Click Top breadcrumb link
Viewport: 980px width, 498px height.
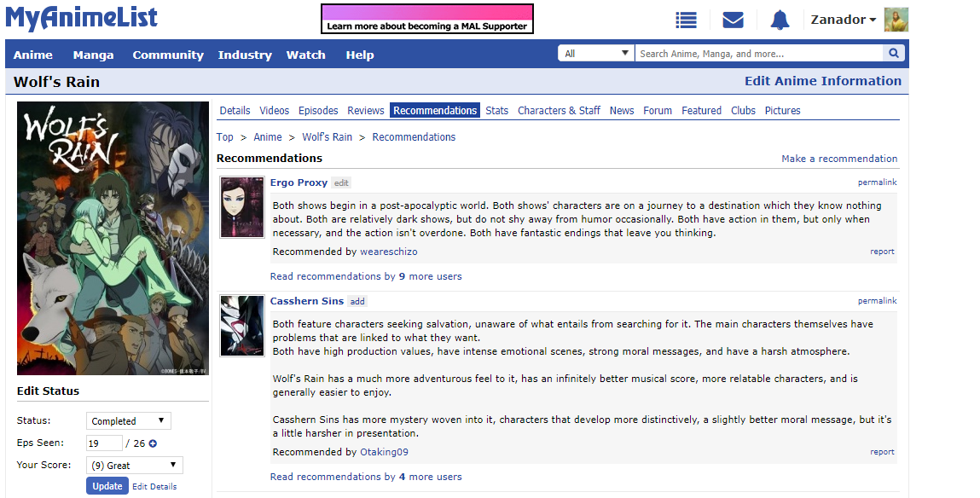[225, 136]
